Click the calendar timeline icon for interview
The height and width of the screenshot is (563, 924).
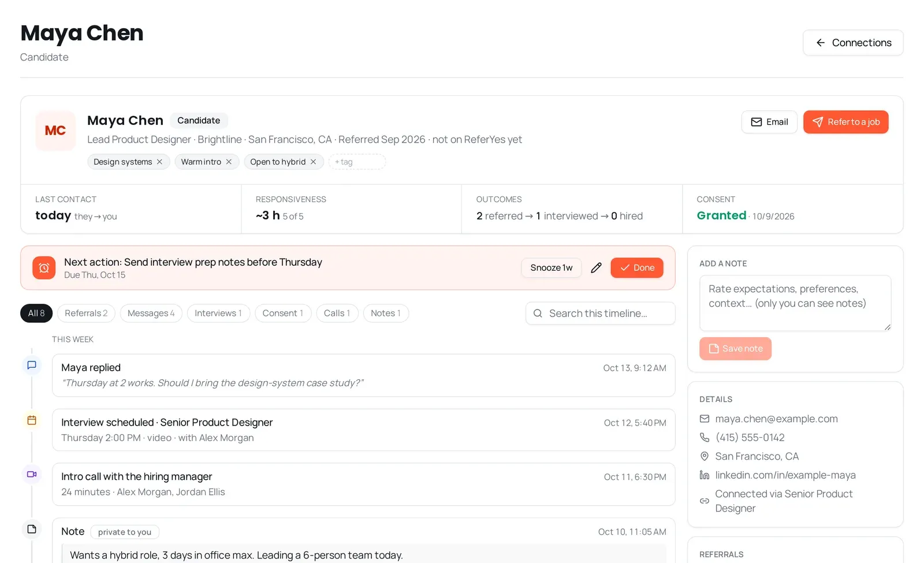click(x=32, y=420)
